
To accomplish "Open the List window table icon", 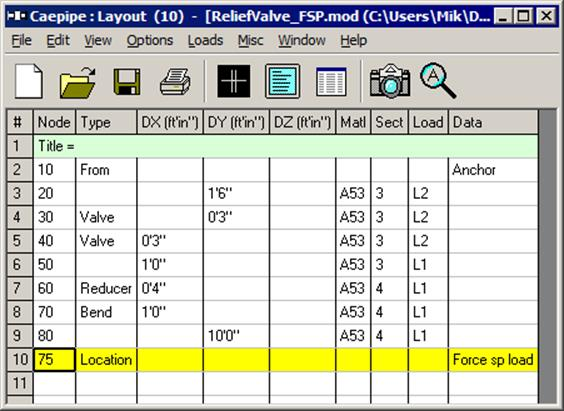I will [331, 82].
